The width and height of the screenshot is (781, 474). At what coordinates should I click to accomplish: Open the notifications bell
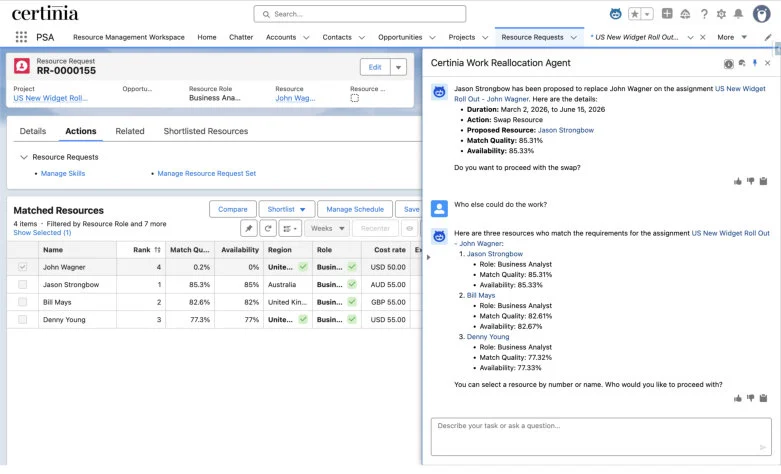(x=737, y=14)
